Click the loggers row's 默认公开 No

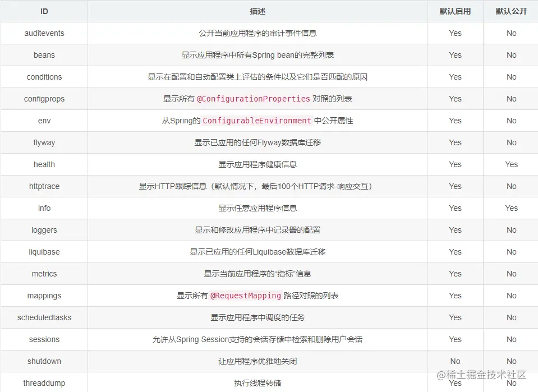click(511, 230)
